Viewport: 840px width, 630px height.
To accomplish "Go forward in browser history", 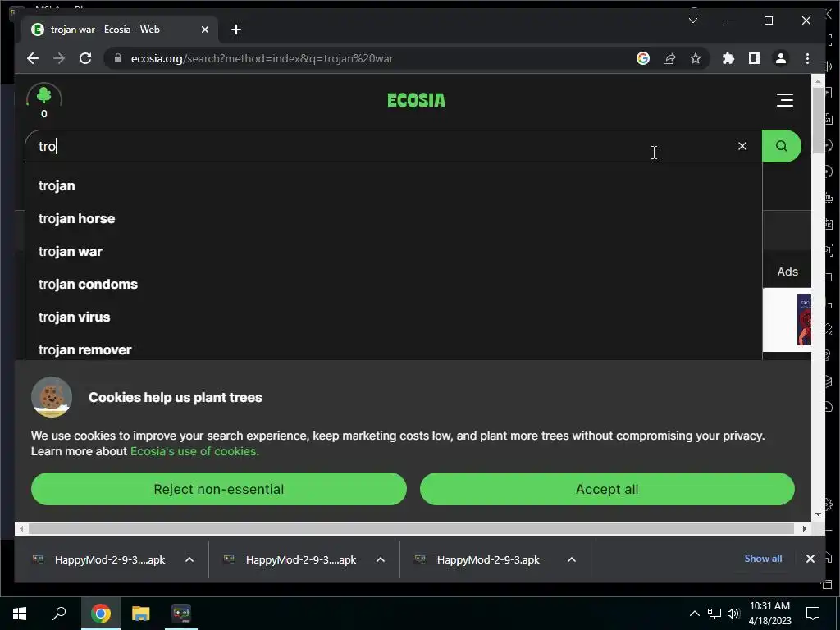I will coord(59,58).
